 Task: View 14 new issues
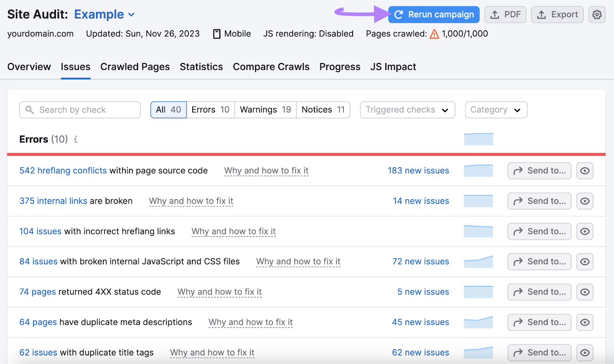[x=421, y=201]
